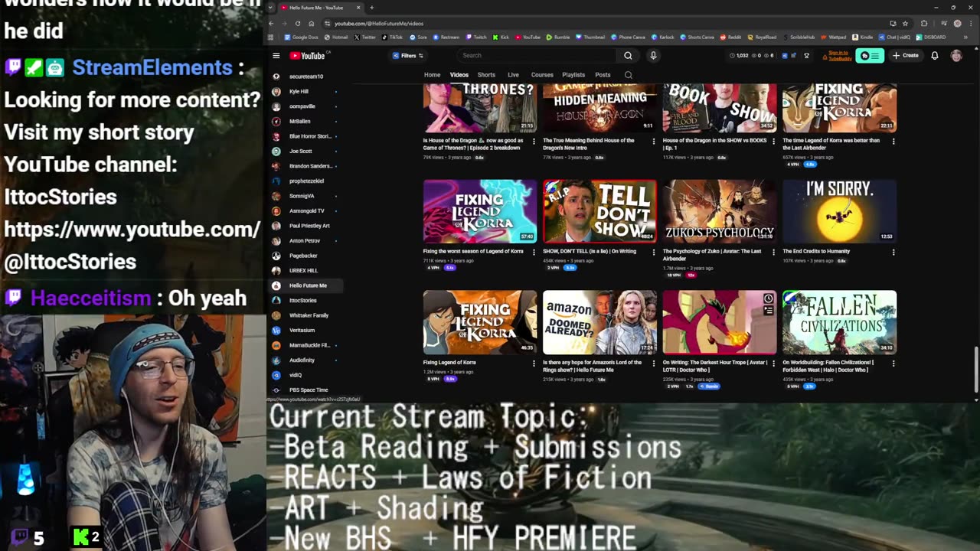This screenshot has width=980, height=551.
Task: Open options menu for Zuko psychology video
Action: pyautogui.click(x=773, y=252)
